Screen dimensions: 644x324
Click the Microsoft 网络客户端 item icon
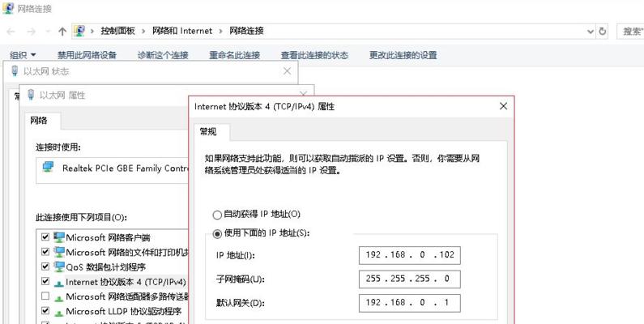click(x=59, y=237)
